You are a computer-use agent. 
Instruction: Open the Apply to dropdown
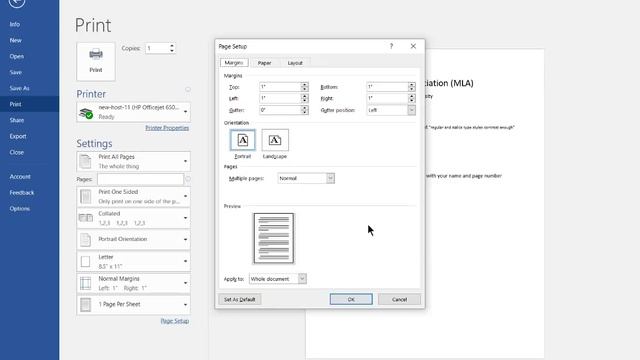click(x=302, y=279)
